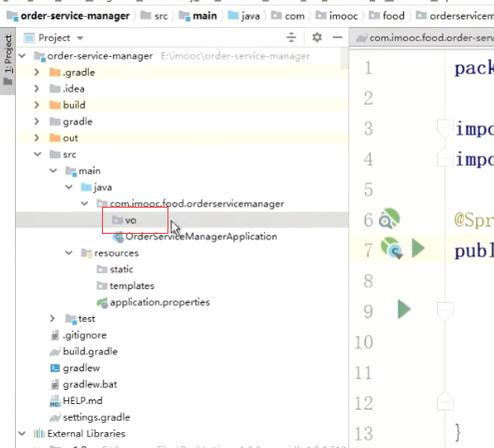Expand the build folder
This screenshot has height=448, width=494.
pos(36,105)
